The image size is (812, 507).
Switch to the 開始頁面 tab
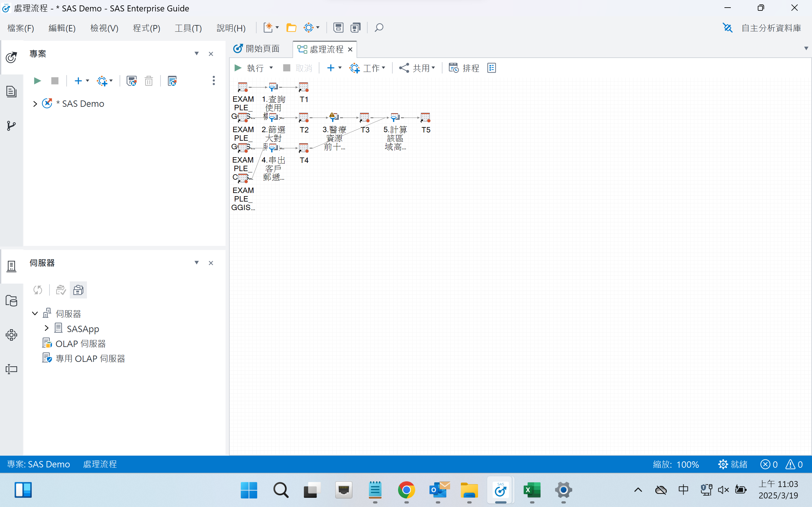262,48
